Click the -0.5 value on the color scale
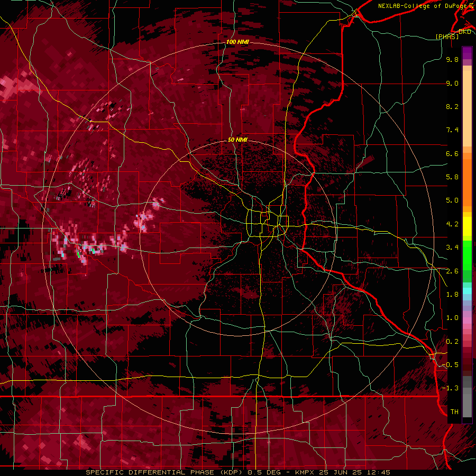 [451, 365]
